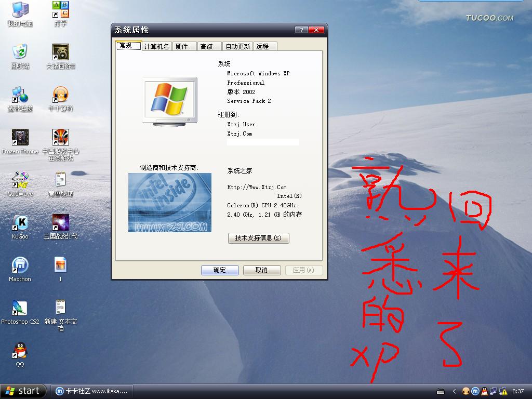The height and width of the screenshot is (399, 532).
Task: Select the GoldWave desktop icon
Action: (x=20, y=184)
